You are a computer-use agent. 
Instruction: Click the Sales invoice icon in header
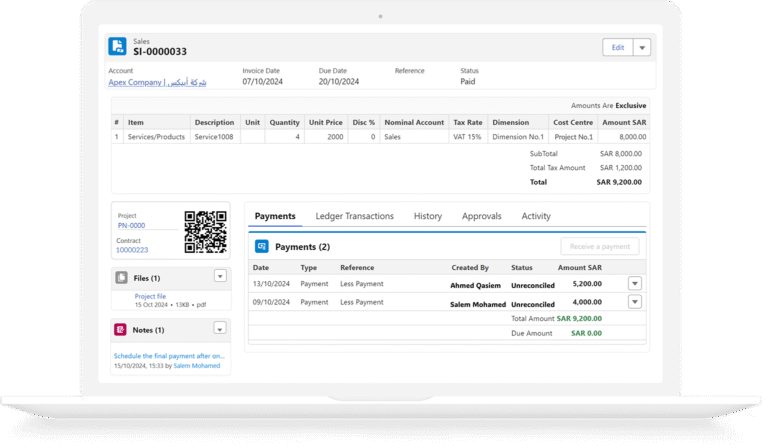pos(120,47)
